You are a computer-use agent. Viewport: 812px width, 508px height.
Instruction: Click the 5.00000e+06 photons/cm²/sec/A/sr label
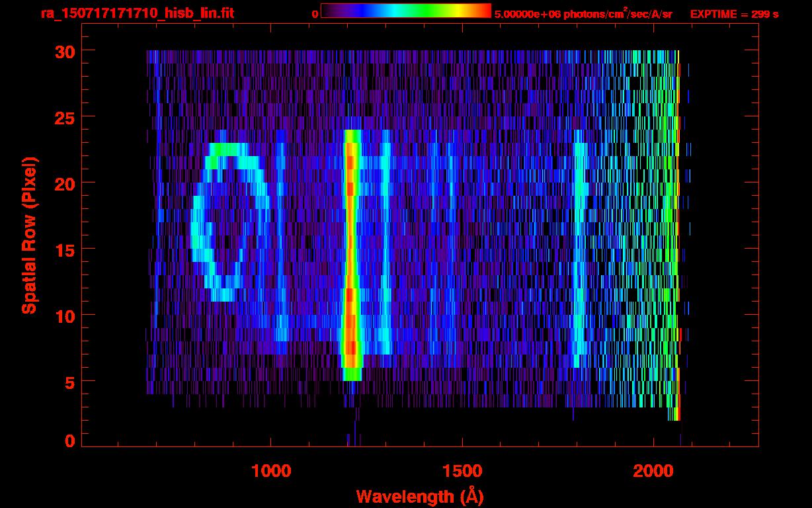tap(583, 13)
